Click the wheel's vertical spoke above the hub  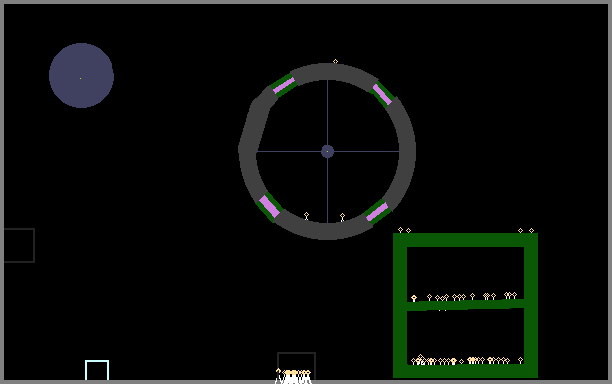click(327, 112)
